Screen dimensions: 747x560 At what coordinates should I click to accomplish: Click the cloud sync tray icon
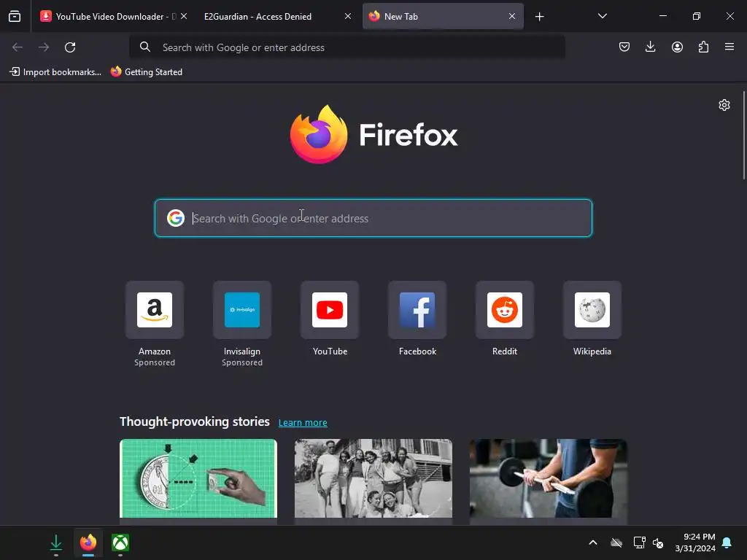(x=616, y=542)
